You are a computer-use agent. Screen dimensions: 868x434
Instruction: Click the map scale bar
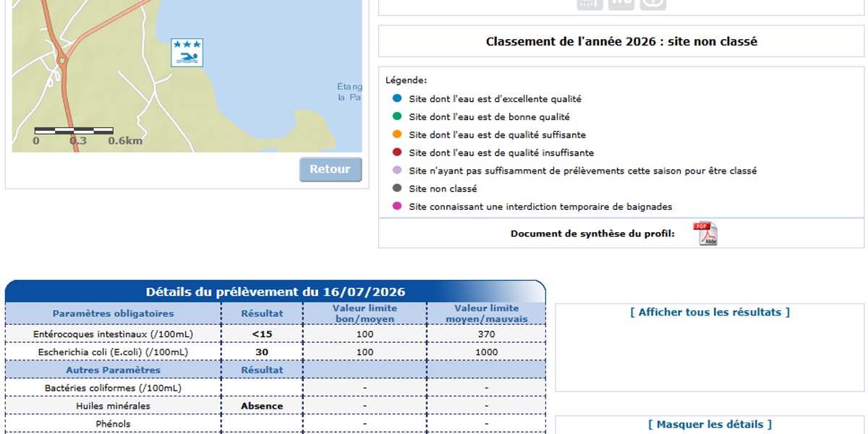click(x=74, y=131)
